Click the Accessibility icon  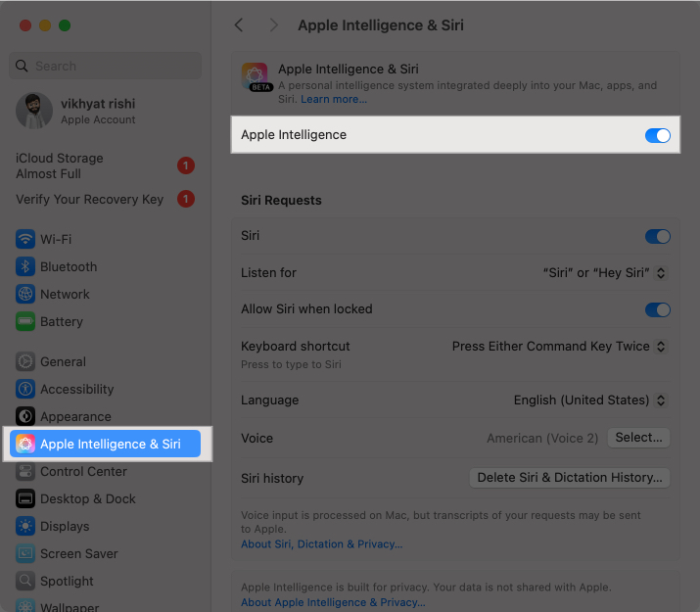coord(25,389)
